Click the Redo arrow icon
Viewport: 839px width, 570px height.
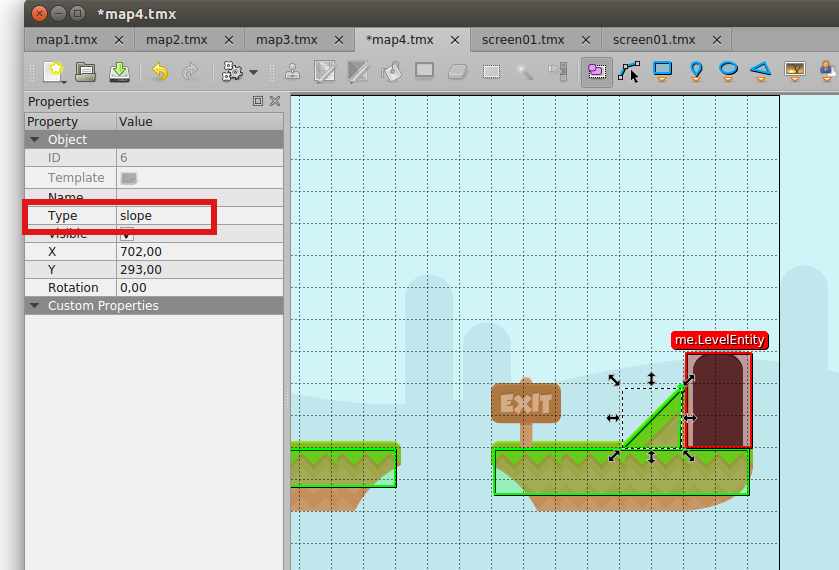(190, 71)
